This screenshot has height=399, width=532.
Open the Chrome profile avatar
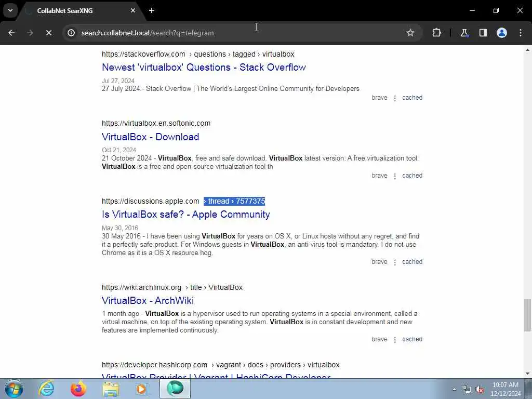502,33
